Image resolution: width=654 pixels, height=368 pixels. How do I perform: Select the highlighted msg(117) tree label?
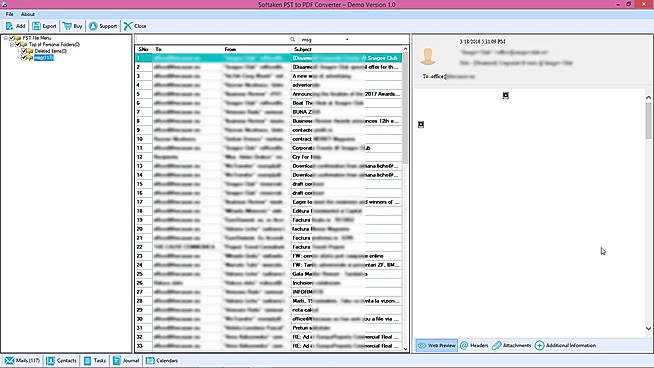pos(44,58)
